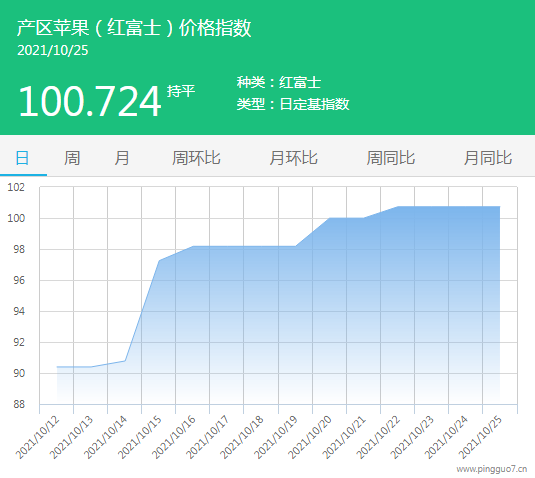Select the 日 daily tab
Viewport: 535px width, 478px height.
coord(23,158)
